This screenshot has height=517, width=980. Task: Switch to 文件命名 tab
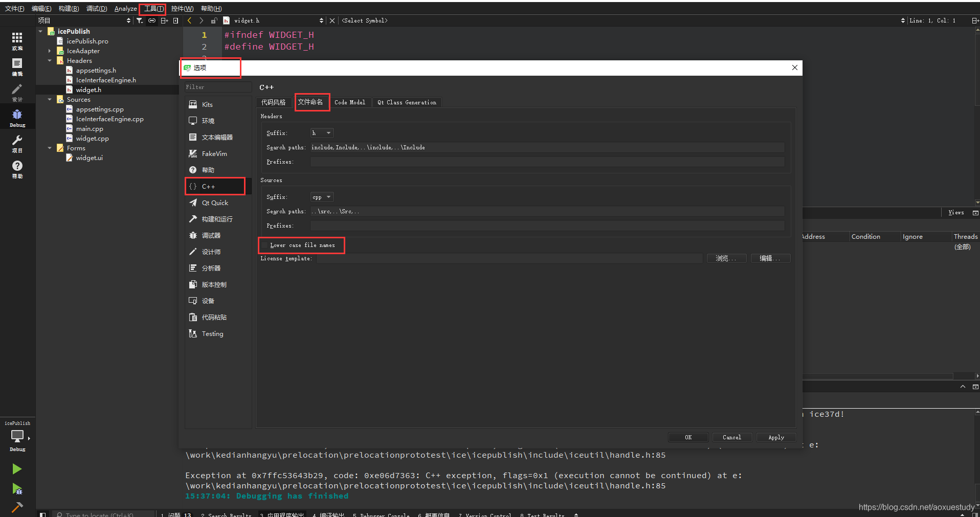coord(310,102)
